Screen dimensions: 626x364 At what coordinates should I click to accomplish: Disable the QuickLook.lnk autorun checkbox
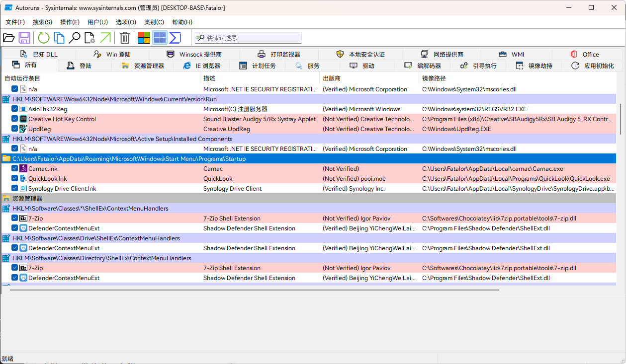[x=15, y=179]
